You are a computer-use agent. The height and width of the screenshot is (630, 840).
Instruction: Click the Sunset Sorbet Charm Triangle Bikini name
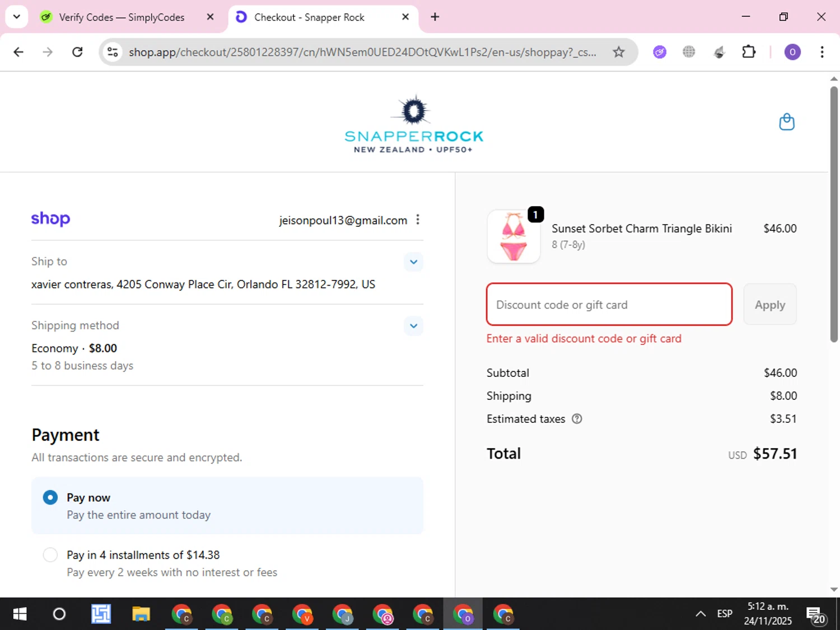(x=642, y=228)
